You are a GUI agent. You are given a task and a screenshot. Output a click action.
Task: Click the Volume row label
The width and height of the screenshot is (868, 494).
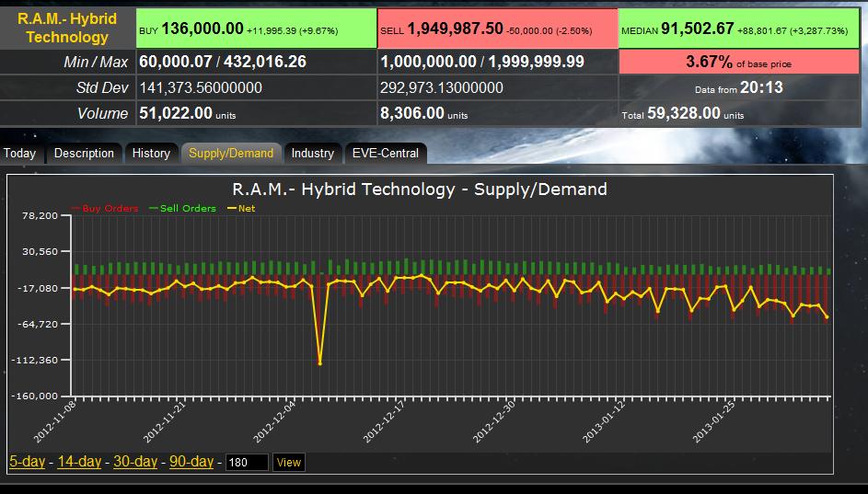click(x=102, y=113)
